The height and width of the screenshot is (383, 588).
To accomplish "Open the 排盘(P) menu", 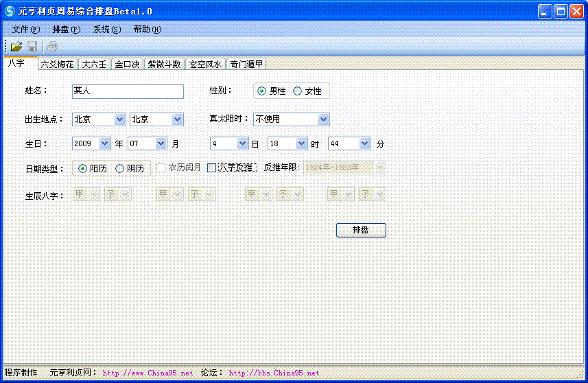I will coord(67,30).
